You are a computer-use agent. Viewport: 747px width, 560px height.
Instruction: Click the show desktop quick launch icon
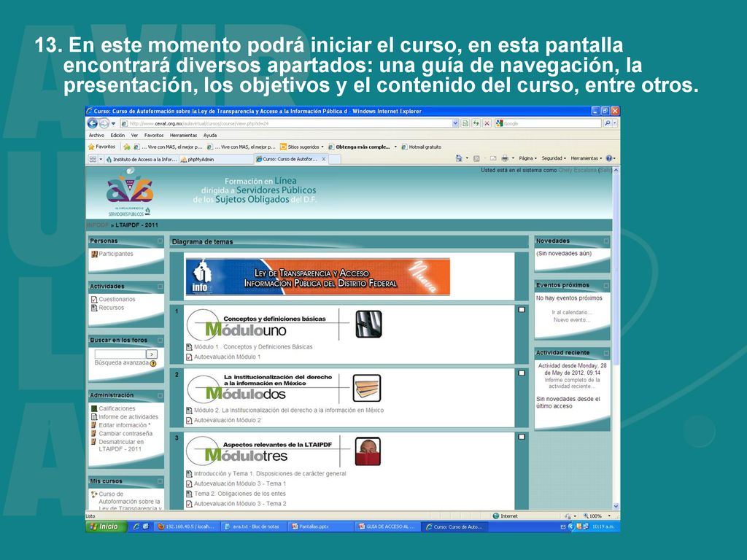[146, 526]
